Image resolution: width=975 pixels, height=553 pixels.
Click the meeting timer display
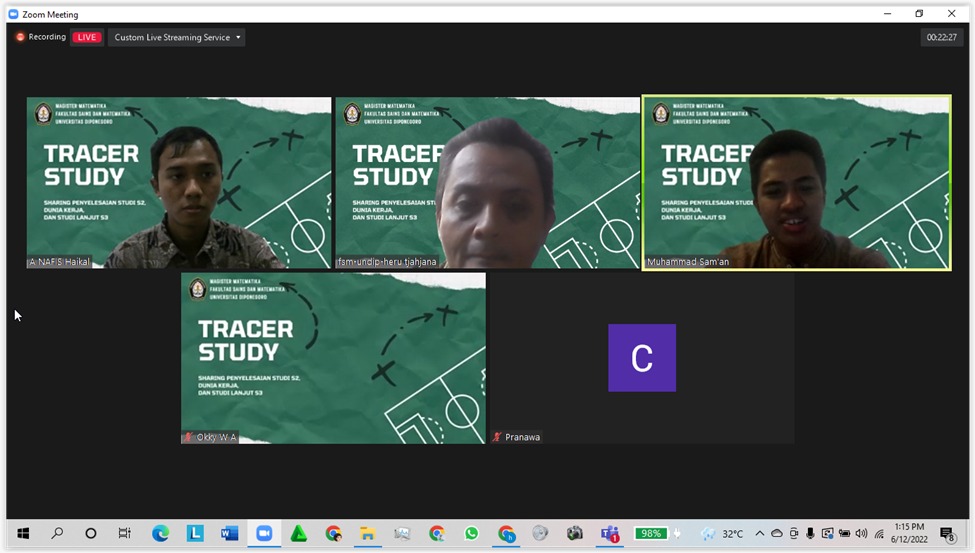[941, 38]
